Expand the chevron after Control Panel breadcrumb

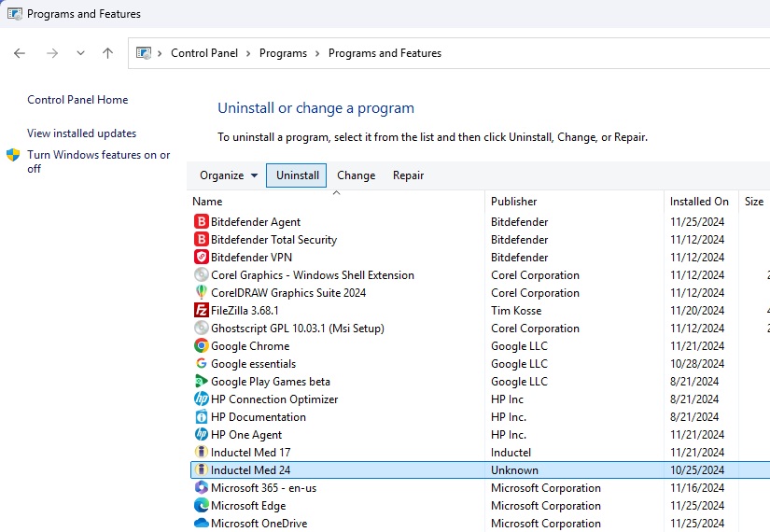click(x=248, y=53)
